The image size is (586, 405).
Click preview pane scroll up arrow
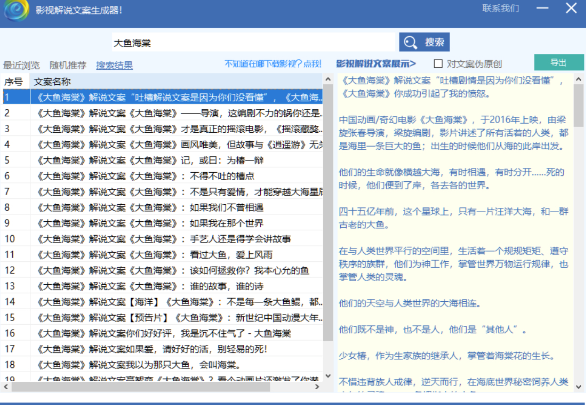(x=579, y=79)
